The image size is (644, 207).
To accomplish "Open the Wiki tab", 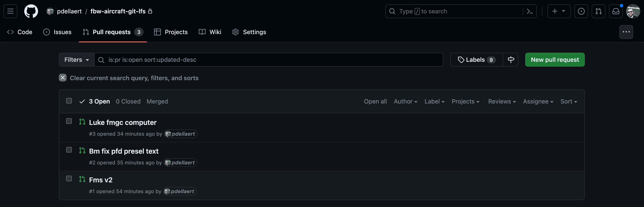I will 210,32.
